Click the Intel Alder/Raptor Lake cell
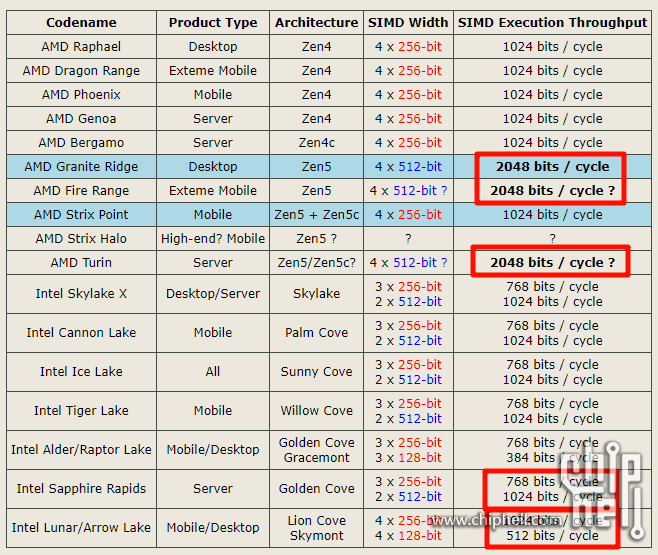The height and width of the screenshot is (555, 658). click(81, 450)
